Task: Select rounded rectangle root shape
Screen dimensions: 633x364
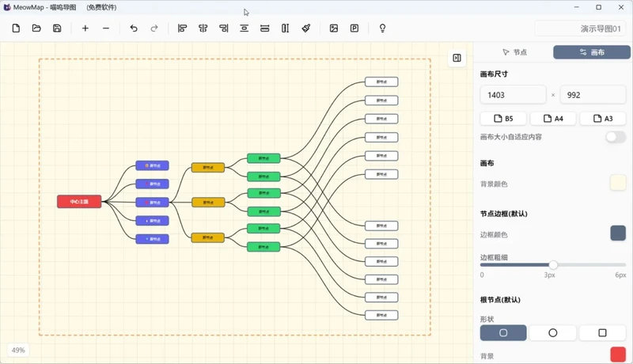Action: pyautogui.click(x=503, y=333)
